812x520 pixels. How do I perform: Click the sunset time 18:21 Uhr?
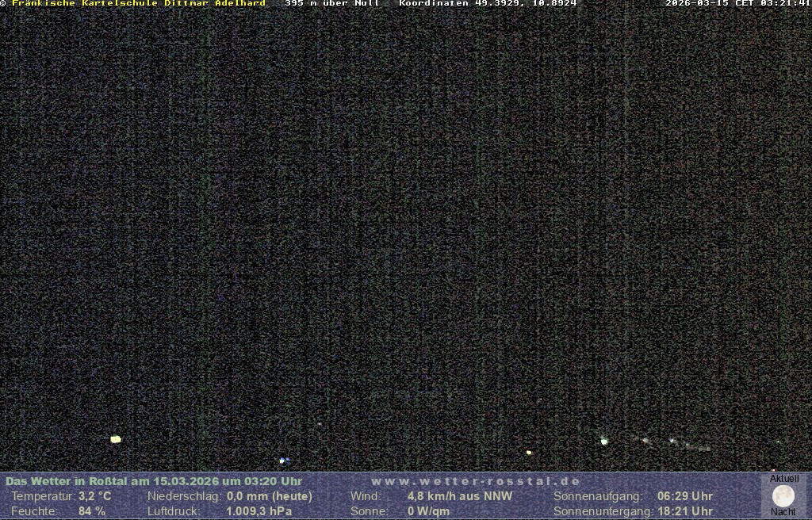pos(685,511)
